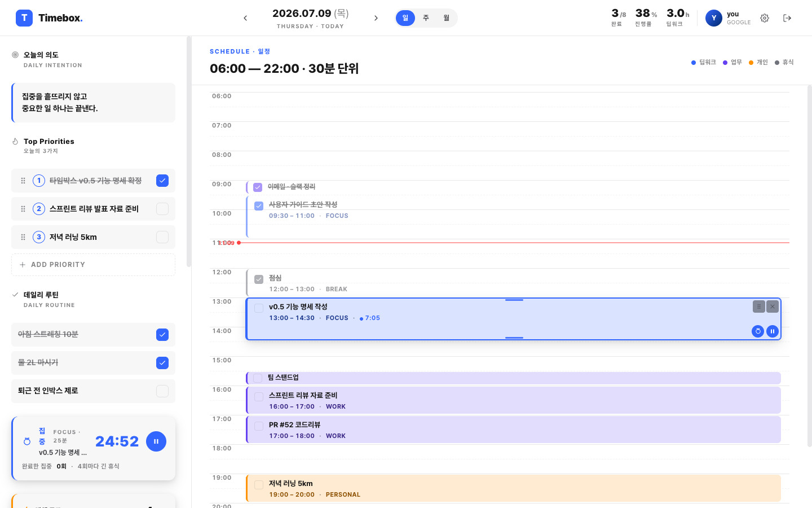Image resolution: width=812 pixels, height=508 pixels.
Task: Click the red current-time marker at 11:09
Action: [239, 243]
